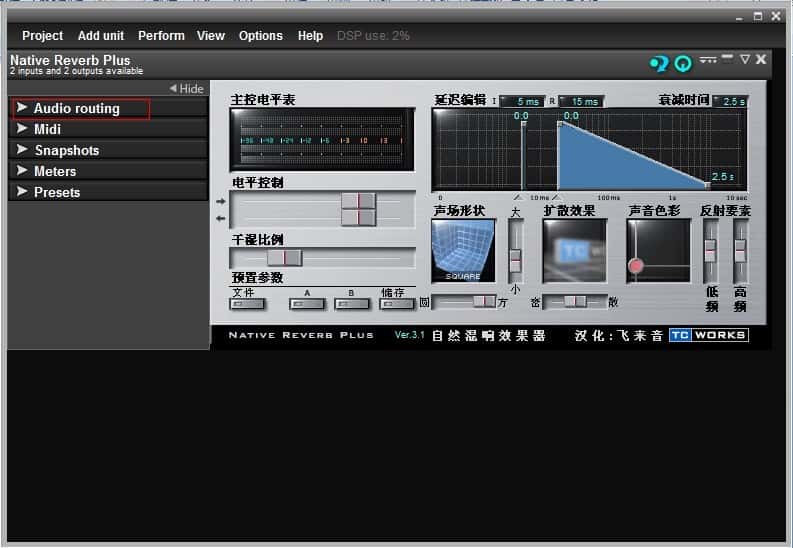793x548 pixels.
Task: Open the Help menu
Action: [310, 36]
